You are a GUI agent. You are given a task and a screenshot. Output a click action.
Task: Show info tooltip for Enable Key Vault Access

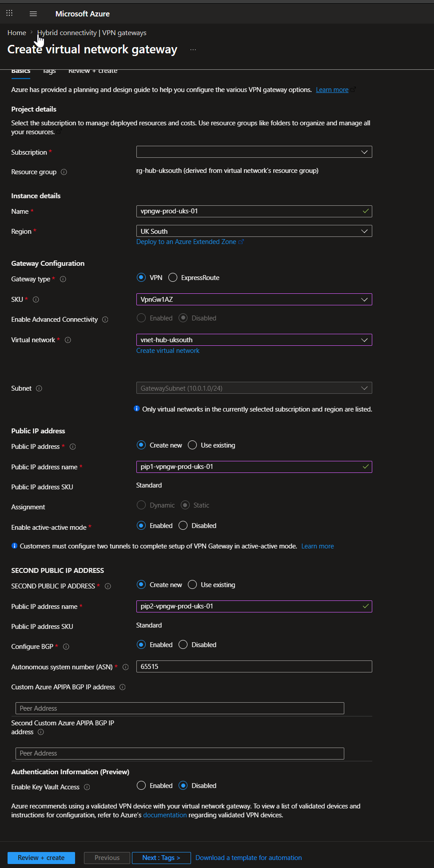coord(87,787)
